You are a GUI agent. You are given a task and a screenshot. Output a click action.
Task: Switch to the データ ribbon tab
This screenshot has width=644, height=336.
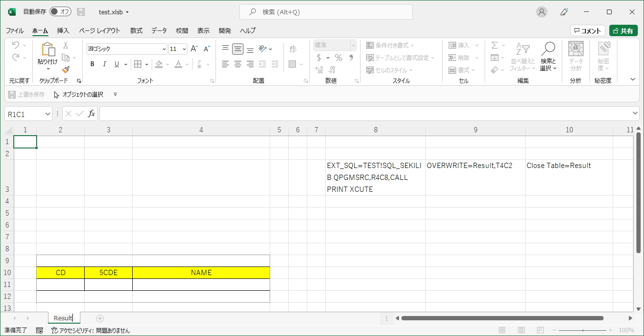click(159, 30)
